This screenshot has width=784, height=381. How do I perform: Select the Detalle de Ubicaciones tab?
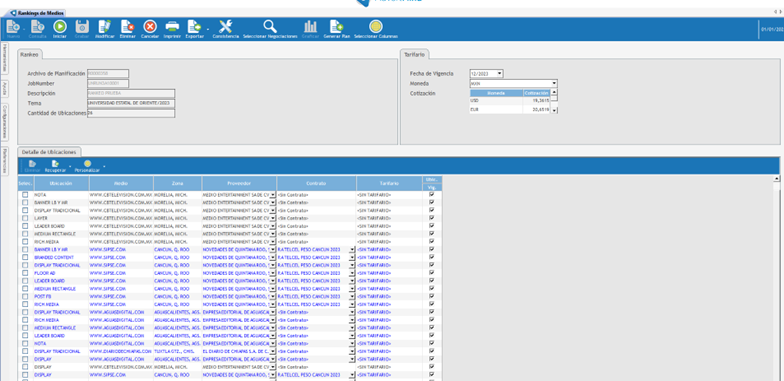click(x=49, y=152)
